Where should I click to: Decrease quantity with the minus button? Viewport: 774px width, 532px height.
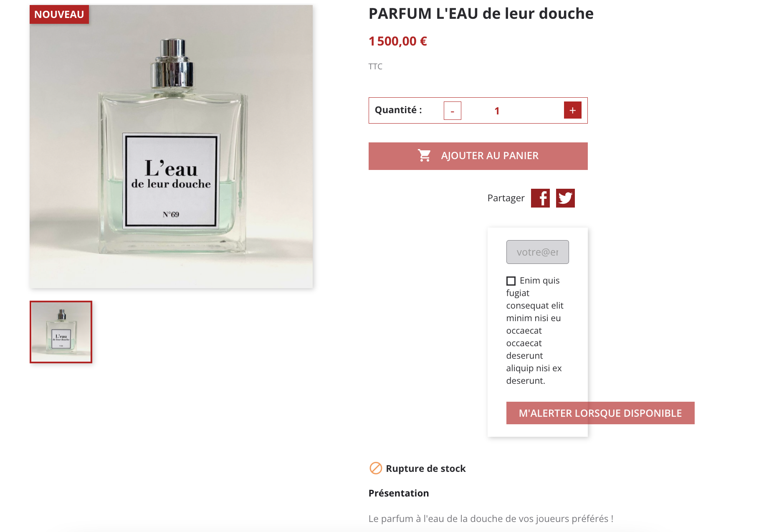pyautogui.click(x=453, y=111)
